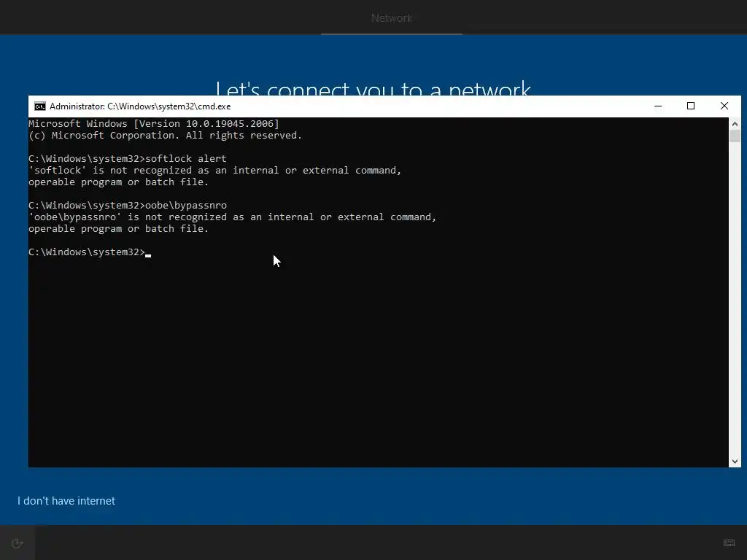Click the cmd scrollbar thumb
The height and width of the screenshot is (560, 747).
(735, 136)
